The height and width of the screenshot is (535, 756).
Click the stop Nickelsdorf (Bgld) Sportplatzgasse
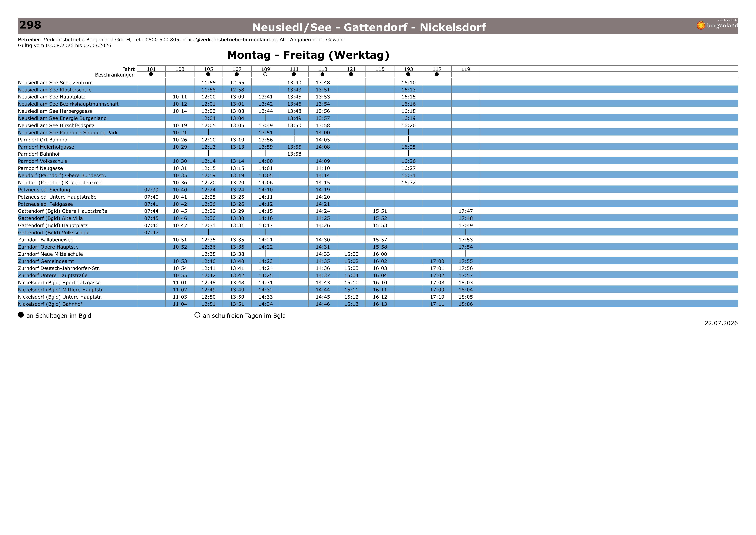click(x=59, y=283)
